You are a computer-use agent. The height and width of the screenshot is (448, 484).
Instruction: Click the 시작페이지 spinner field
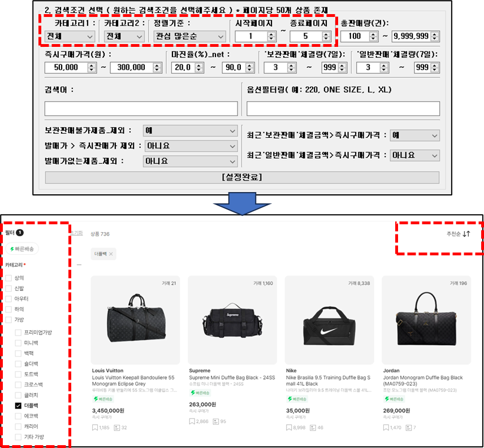(x=255, y=36)
